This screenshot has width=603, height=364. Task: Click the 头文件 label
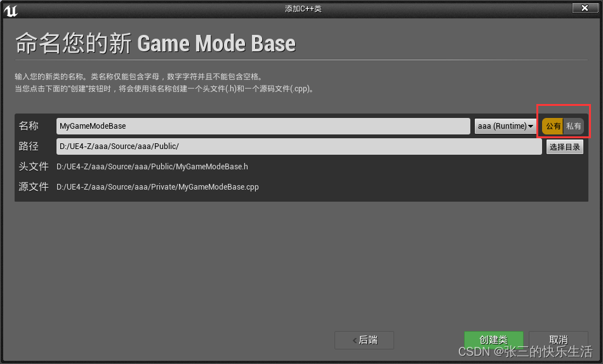(x=34, y=166)
